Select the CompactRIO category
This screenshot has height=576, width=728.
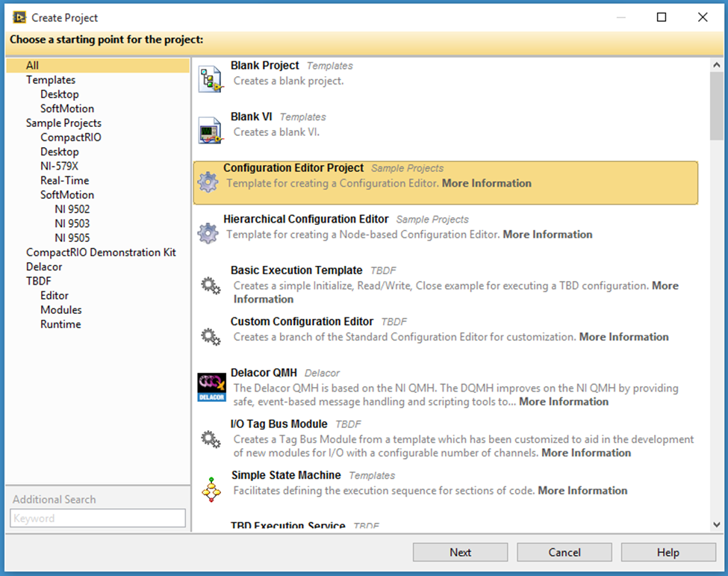[71, 137]
